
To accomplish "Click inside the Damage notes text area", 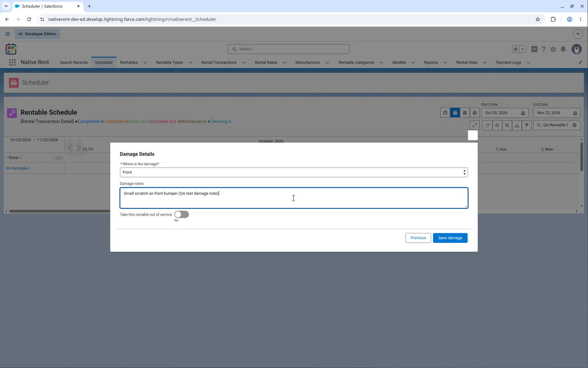I will click(x=294, y=198).
